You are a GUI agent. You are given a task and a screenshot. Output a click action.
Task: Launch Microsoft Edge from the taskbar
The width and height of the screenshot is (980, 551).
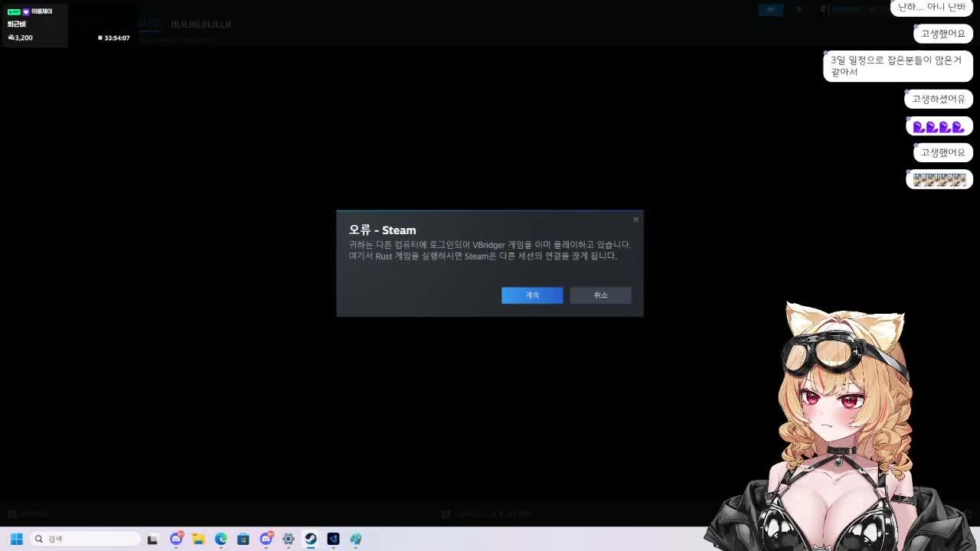click(220, 539)
